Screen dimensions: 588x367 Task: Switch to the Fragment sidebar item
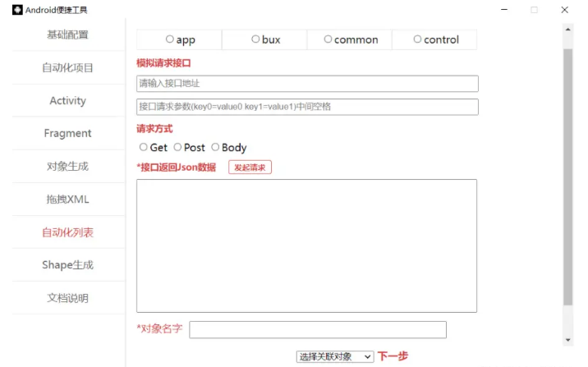click(x=67, y=133)
